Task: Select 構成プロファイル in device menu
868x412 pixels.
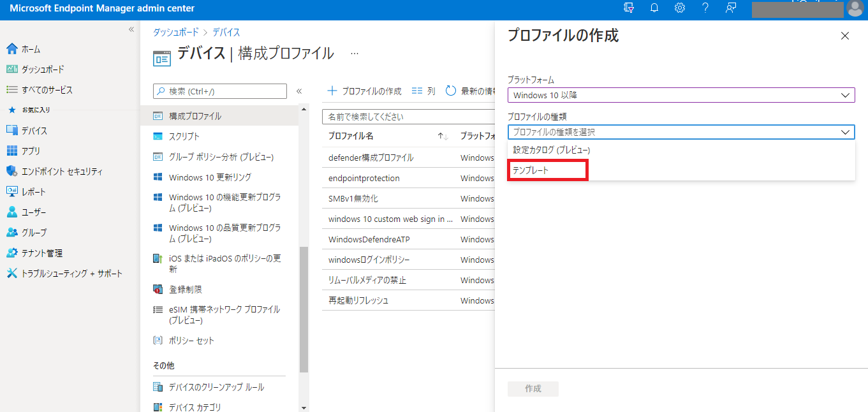Action: (x=219, y=116)
